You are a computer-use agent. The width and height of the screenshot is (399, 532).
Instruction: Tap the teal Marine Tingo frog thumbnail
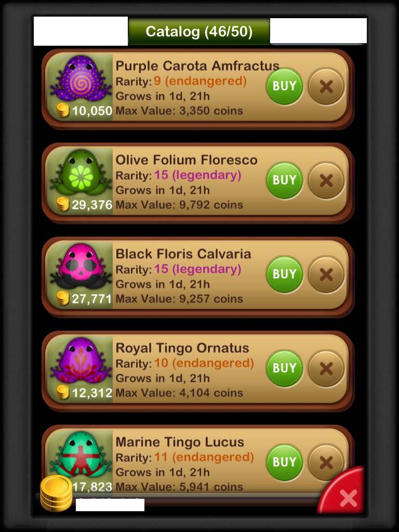81,455
